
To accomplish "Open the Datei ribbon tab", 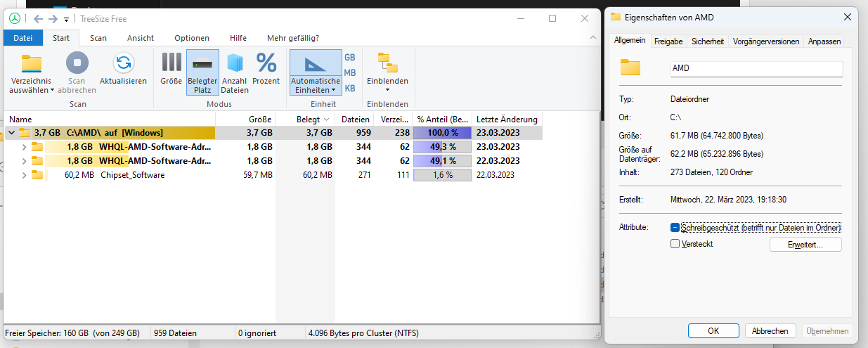I will pyautogui.click(x=23, y=38).
